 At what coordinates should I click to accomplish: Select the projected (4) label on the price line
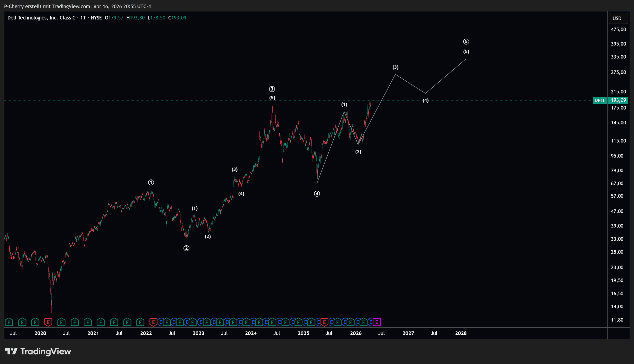(x=425, y=100)
